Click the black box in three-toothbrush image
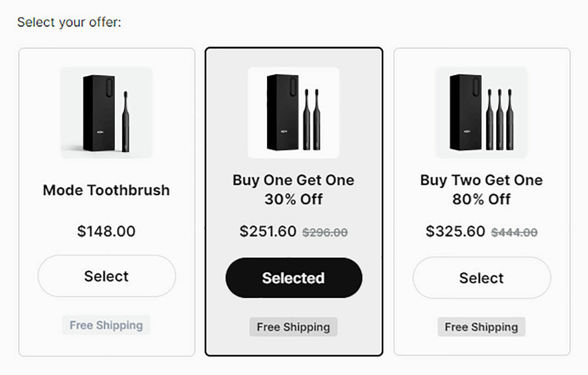588x375 pixels. tap(466, 113)
